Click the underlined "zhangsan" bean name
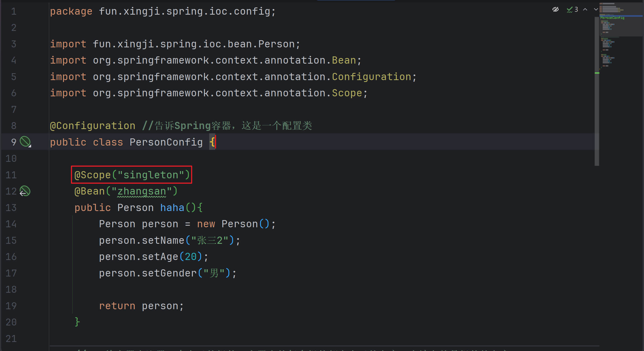 tap(141, 191)
